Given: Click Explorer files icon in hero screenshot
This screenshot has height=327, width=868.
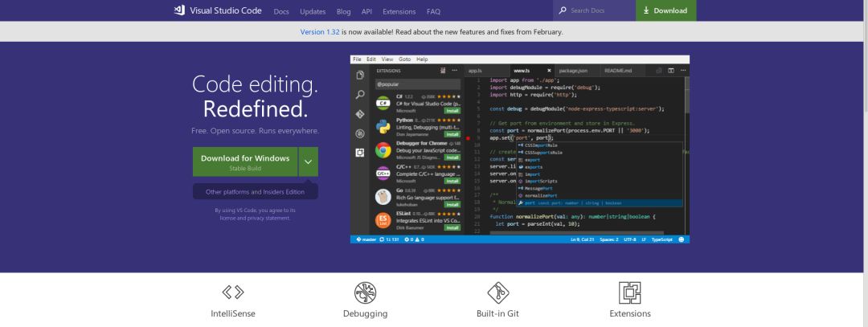Looking at the screenshot, I should coord(360,76).
